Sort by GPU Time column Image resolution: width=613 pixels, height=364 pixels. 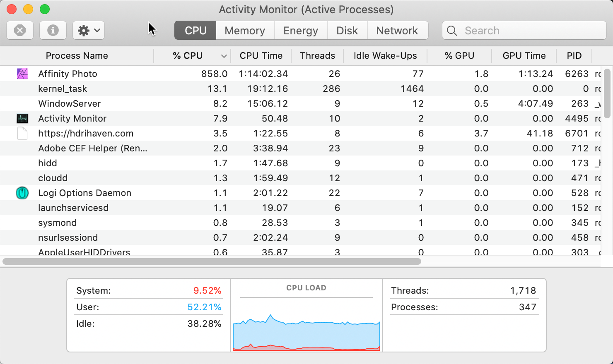[x=524, y=55]
